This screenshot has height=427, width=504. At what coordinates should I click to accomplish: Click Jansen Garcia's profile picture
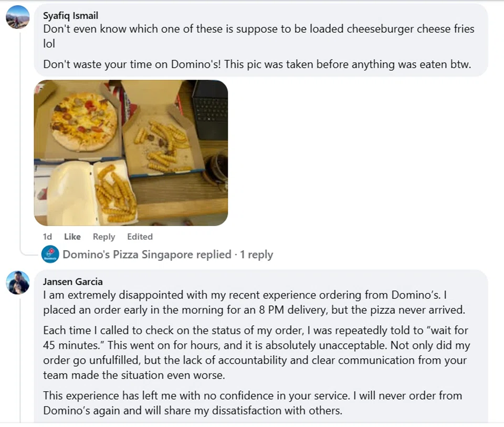coord(17,283)
